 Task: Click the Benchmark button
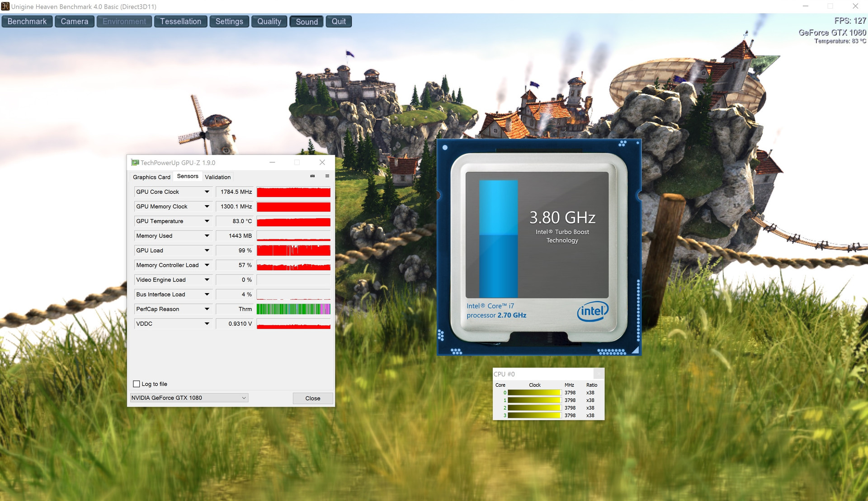[27, 22]
